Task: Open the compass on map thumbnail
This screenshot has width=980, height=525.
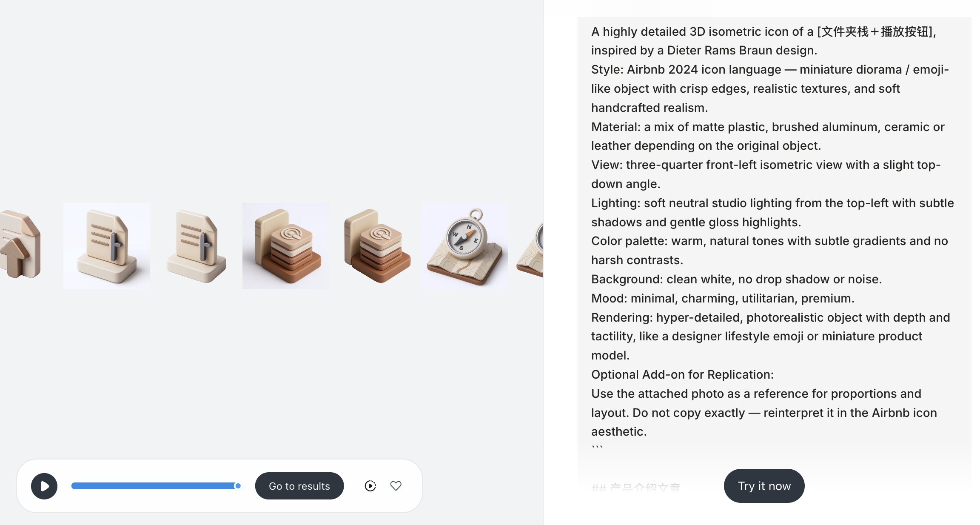Action: (x=464, y=246)
